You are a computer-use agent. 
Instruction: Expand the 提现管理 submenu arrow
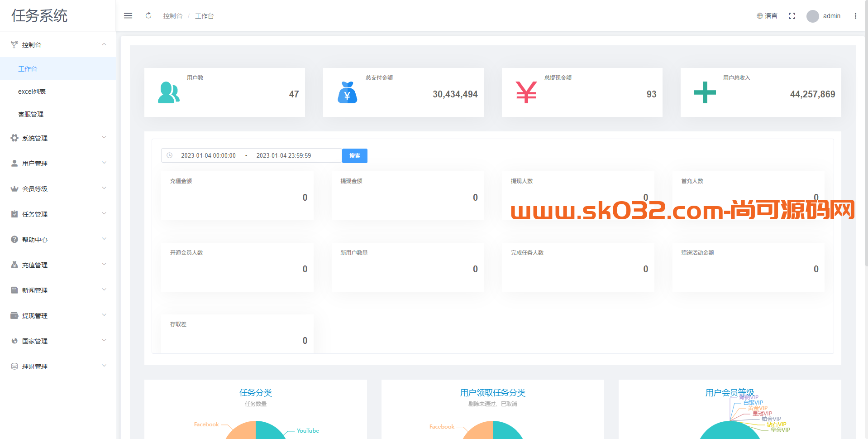104,315
